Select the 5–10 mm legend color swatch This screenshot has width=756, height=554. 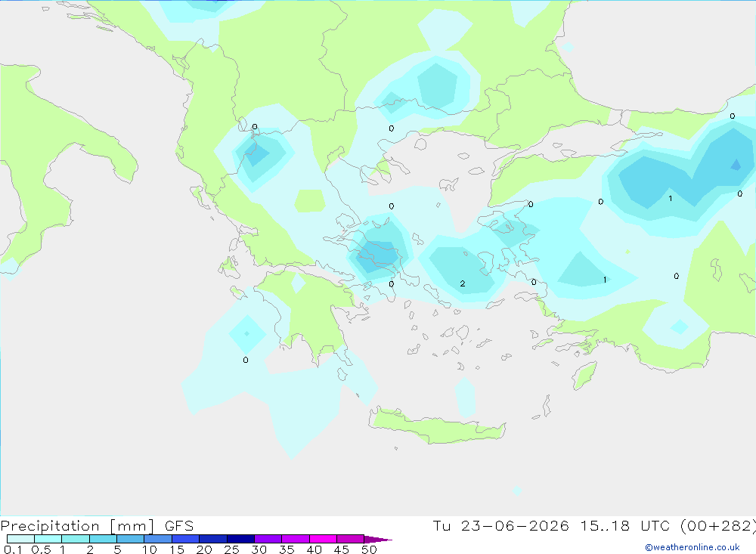pos(130,539)
